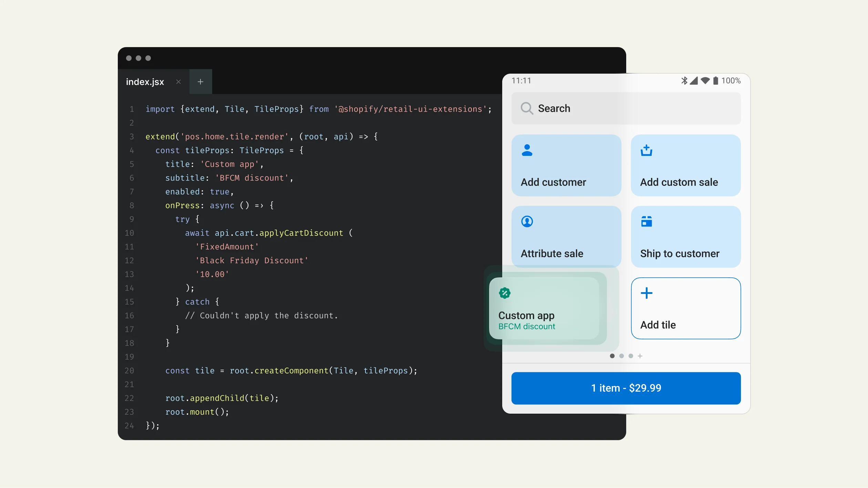Open the Search input field on POS screen
Screen dimensions: 868x488
tap(626, 108)
